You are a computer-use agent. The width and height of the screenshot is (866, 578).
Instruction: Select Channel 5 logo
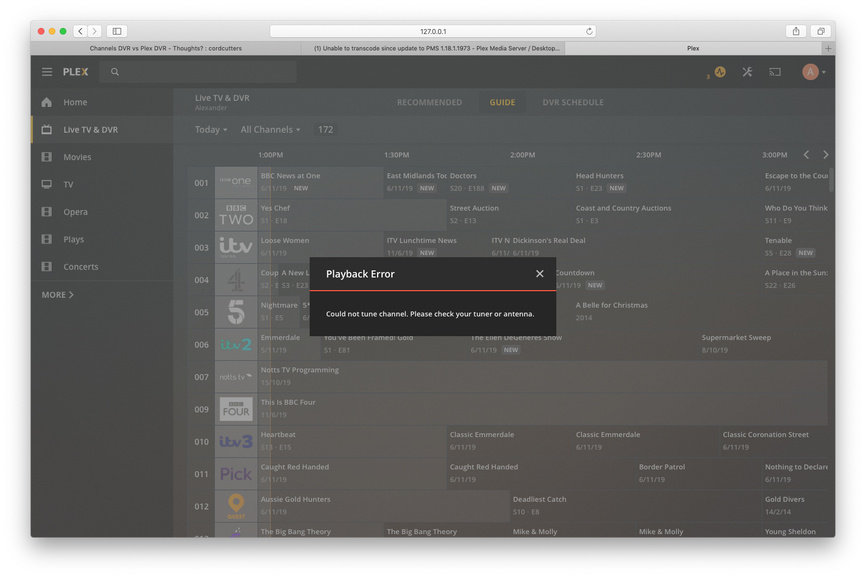click(x=236, y=312)
